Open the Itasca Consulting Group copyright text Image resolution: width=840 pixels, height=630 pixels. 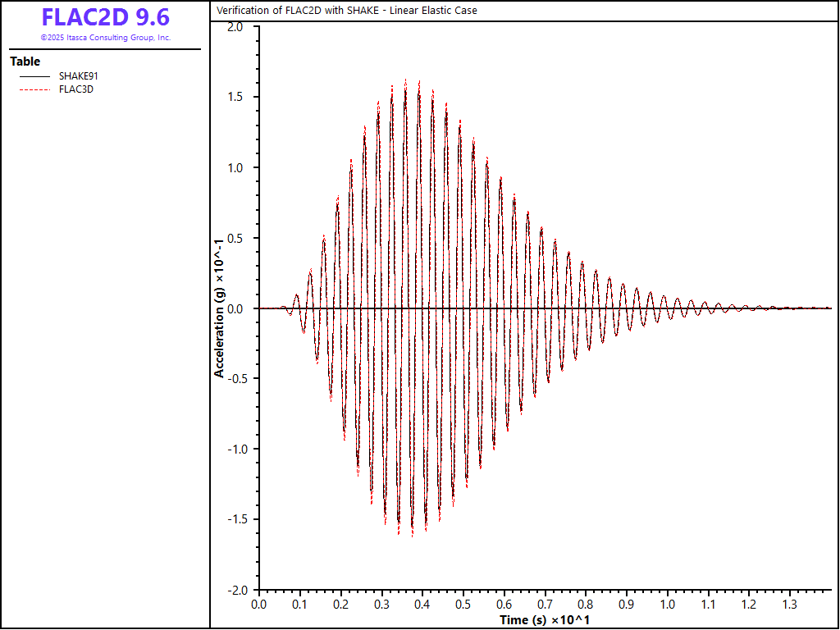(106, 38)
